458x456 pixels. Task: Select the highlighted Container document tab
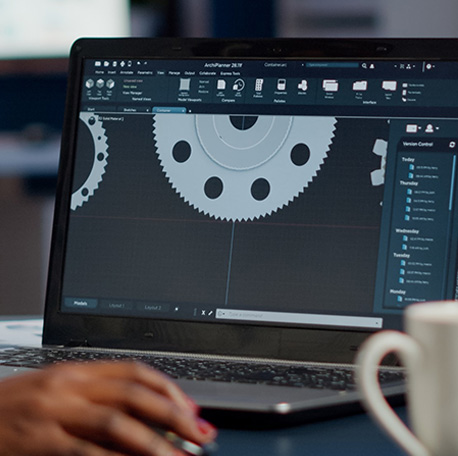tap(169, 110)
